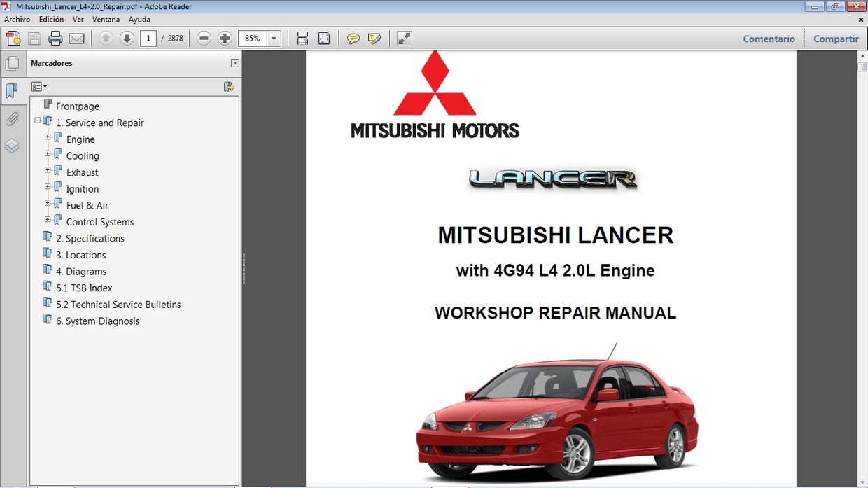Open the Archivo menu

click(17, 20)
